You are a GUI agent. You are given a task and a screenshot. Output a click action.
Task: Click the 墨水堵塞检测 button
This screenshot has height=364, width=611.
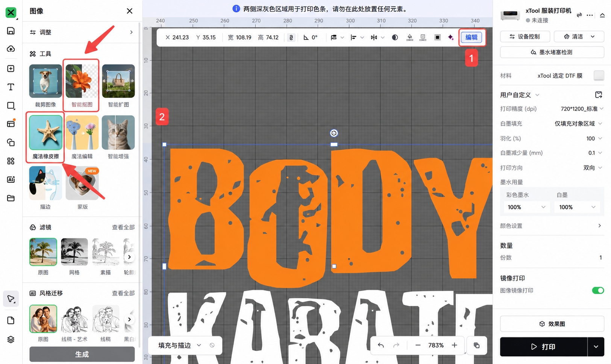point(552,52)
